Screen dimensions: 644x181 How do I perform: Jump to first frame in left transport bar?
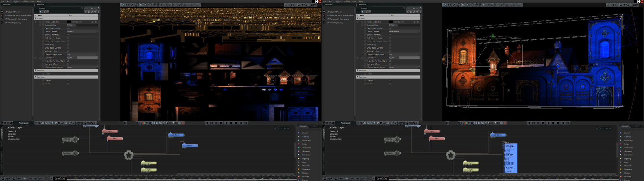click(x=207, y=123)
